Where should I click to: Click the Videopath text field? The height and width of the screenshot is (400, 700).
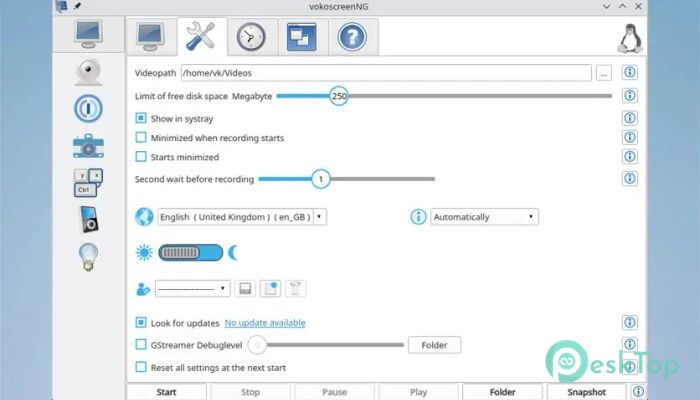[386, 73]
